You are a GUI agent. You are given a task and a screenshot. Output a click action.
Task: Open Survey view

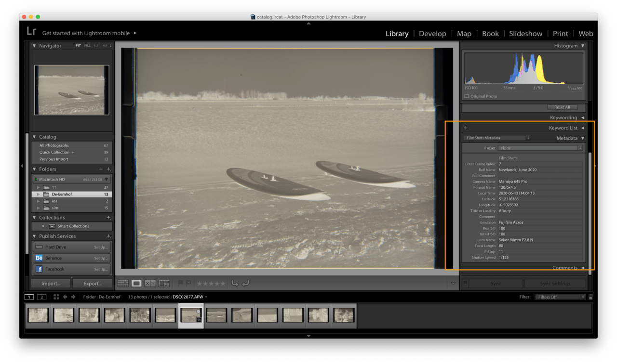pyautogui.click(x=164, y=284)
